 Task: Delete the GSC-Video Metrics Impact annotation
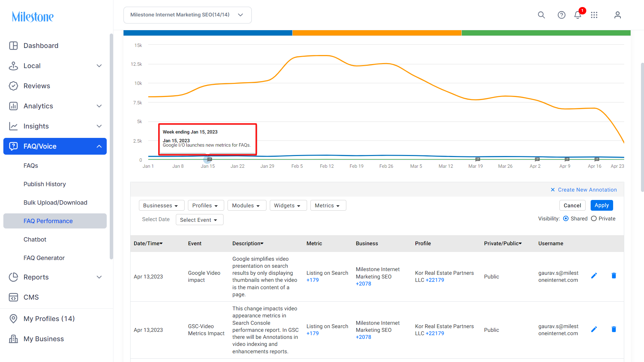point(614,329)
